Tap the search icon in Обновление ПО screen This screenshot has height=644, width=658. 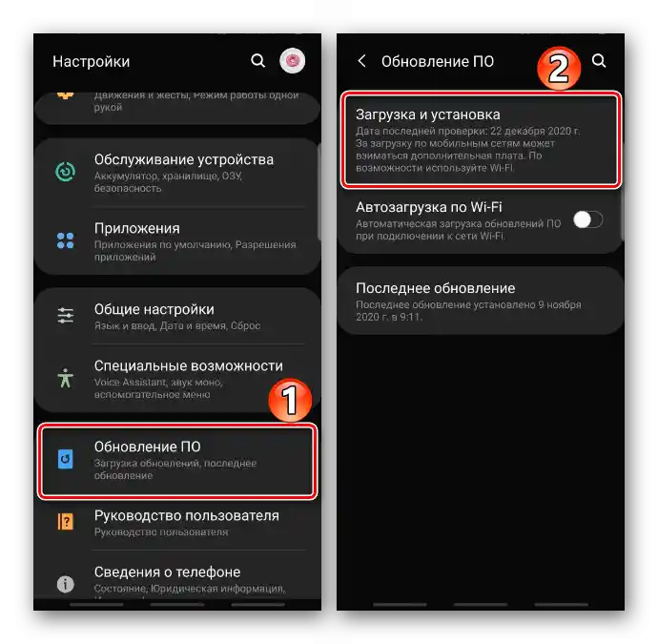(x=599, y=61)
